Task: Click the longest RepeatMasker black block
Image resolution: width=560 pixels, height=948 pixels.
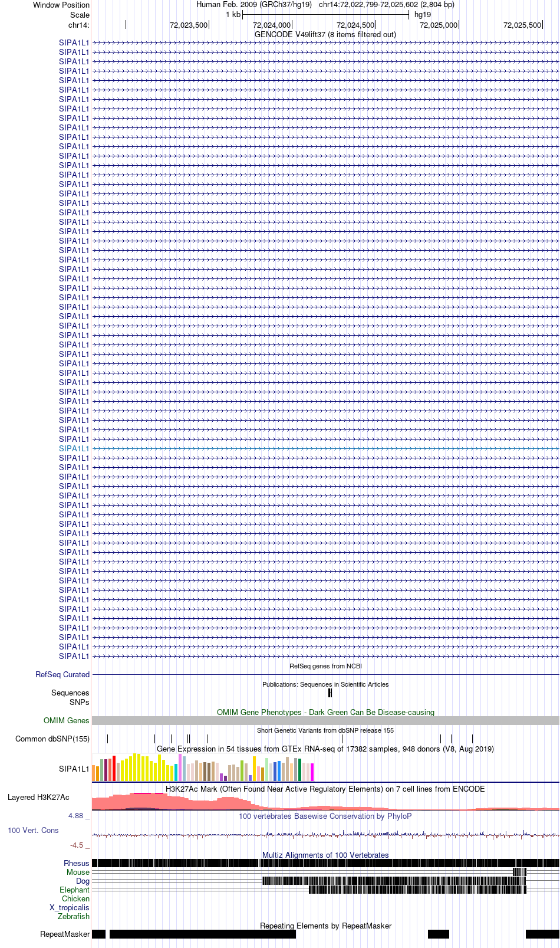Action: tap(203, 934)
